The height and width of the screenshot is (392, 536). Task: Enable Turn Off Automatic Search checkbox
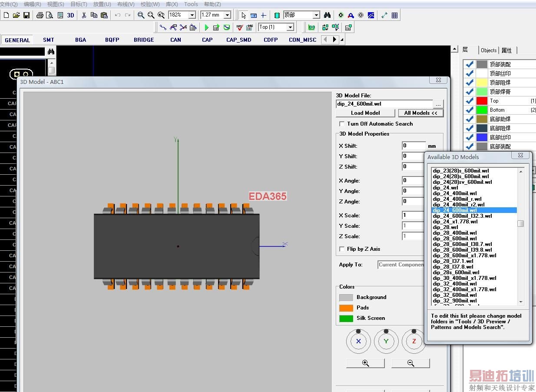pyautogui.click(x=342, y=124)
